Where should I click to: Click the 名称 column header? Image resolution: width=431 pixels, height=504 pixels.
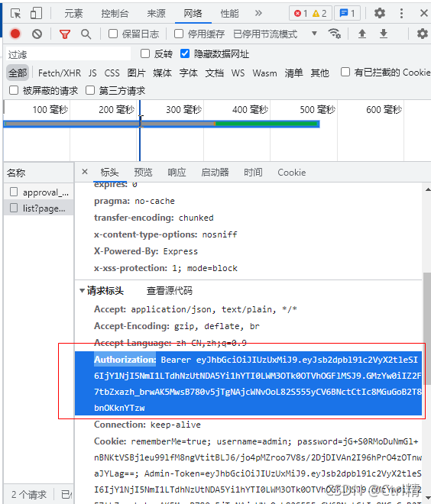click(16, 173)
